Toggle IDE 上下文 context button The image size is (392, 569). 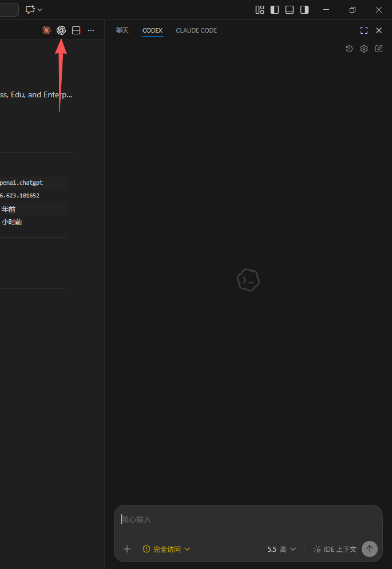point(335,549)
